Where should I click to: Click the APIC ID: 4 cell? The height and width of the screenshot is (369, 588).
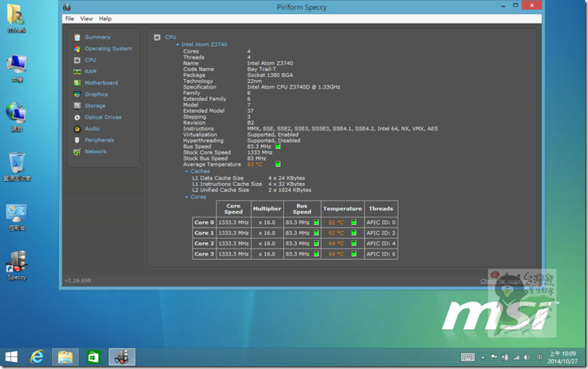click(380, 243)
